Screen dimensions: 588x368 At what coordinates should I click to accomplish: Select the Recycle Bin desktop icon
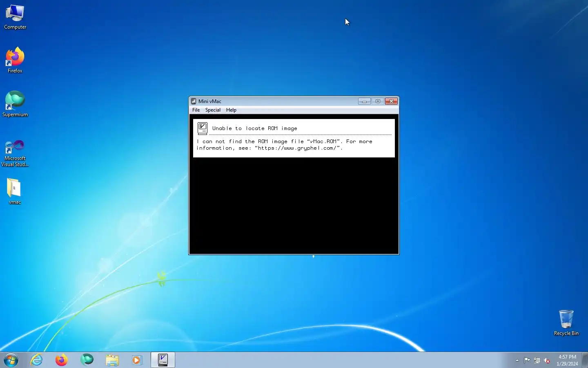pos(566,323)
